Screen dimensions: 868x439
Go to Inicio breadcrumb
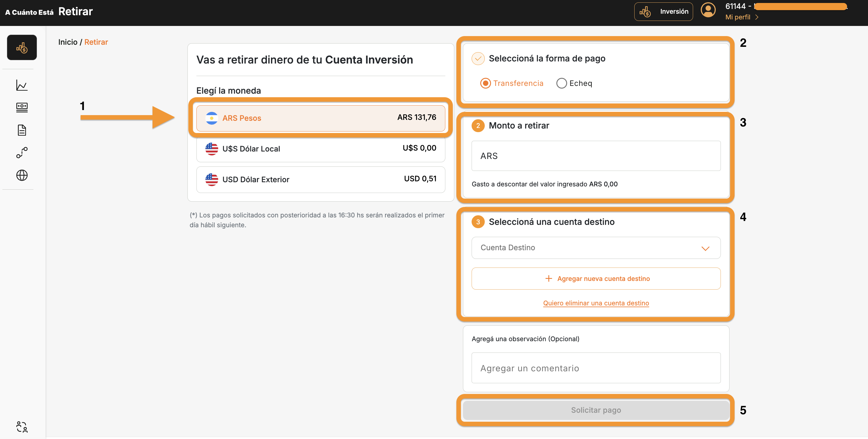tap(68, 42)
